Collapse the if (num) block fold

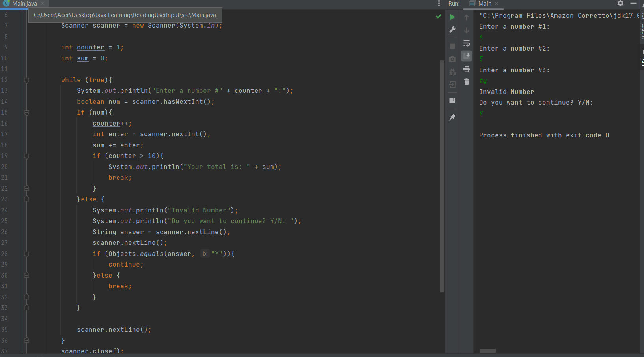pyautogui.click(x=27, y=113)
